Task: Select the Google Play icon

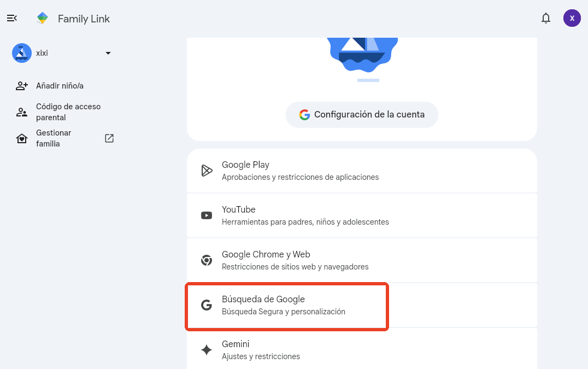Action: (x=206, y=170)
